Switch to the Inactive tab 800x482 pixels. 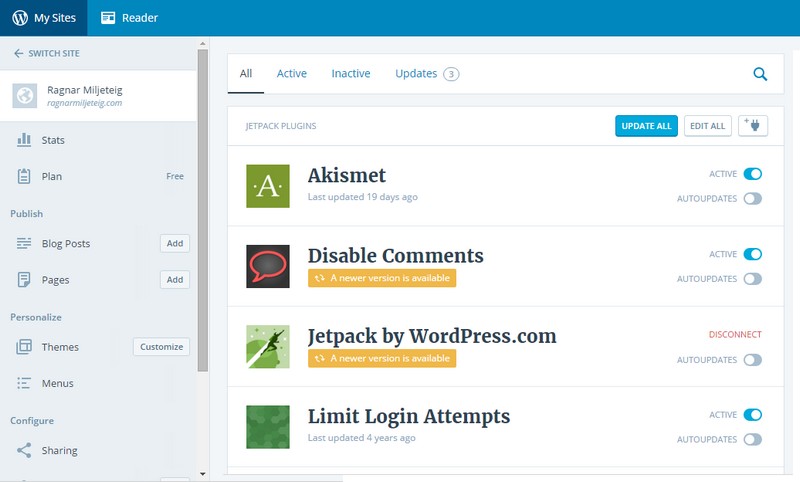coord(351,73)
